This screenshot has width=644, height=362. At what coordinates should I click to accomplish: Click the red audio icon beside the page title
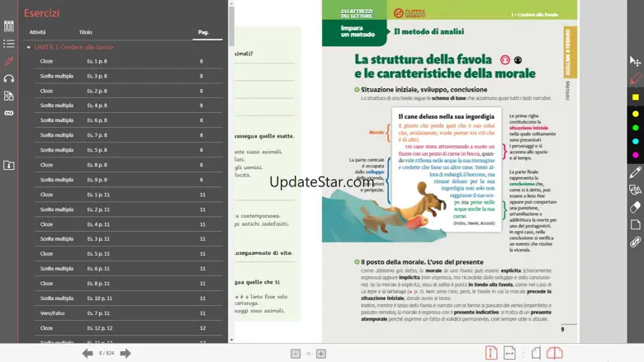[x=504, y=60]
